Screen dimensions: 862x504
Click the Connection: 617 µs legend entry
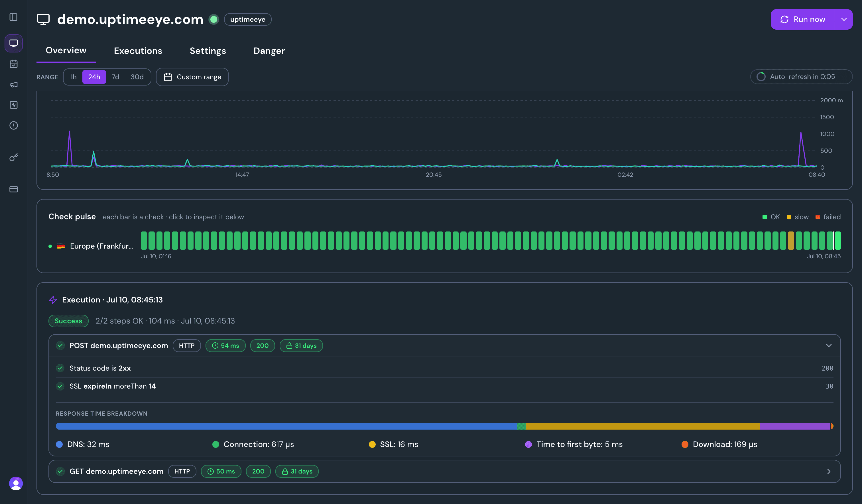[x=253, y=444]
